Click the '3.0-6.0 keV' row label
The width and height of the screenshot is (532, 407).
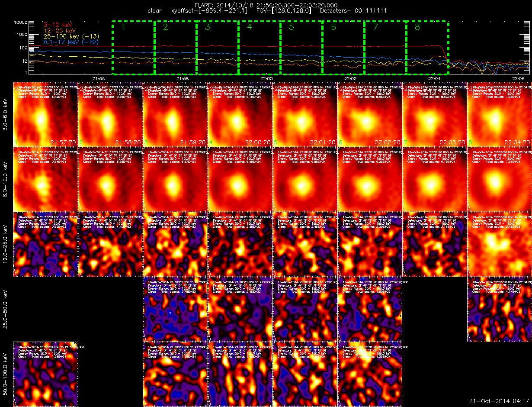tap(6, 114)
